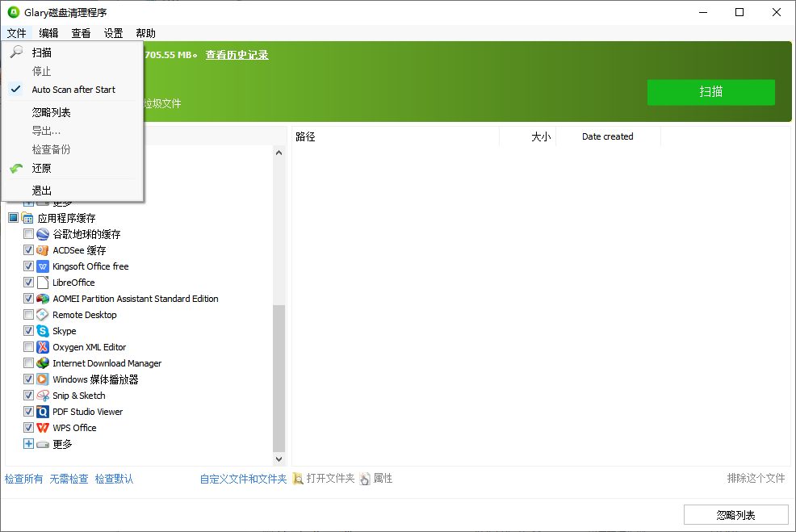Screen dimensions: 796x532
Task: Open the folder via 打开文件夹 icon
Action: (297, 478)
